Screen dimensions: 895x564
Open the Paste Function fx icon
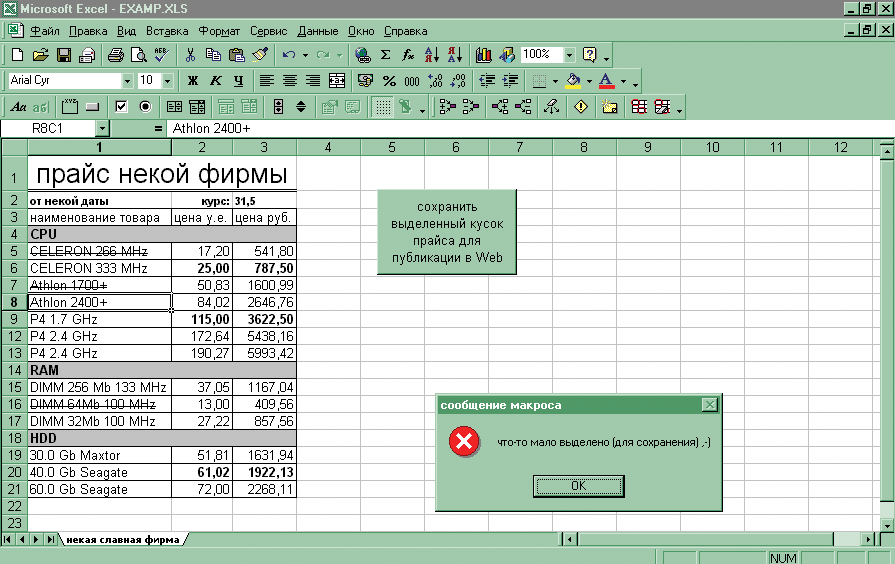tap(408, 55)
